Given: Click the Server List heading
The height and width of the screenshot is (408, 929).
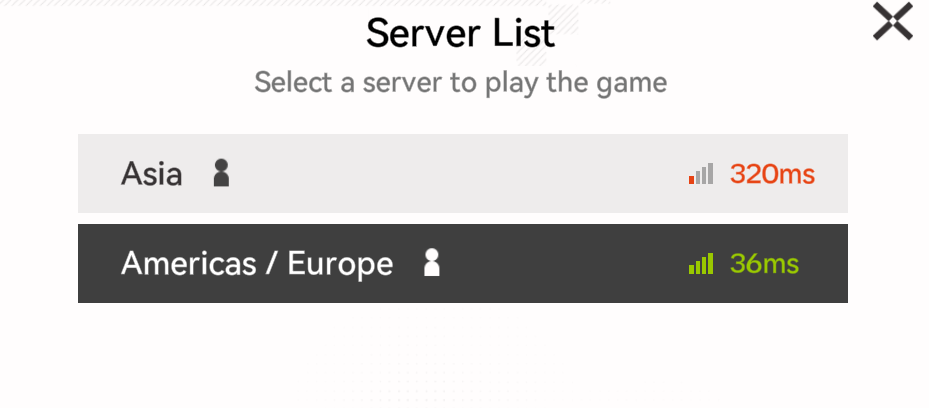Looking at the screenshot, I should [460, 33].
